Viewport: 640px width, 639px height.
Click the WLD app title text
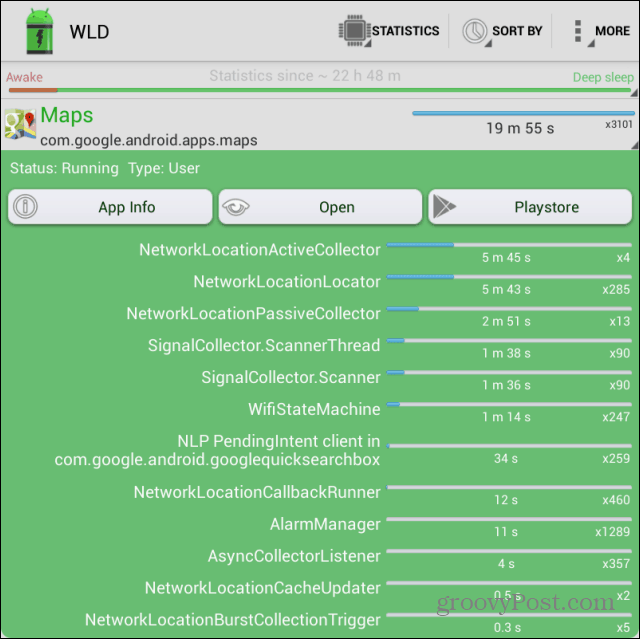coord(89,32)
